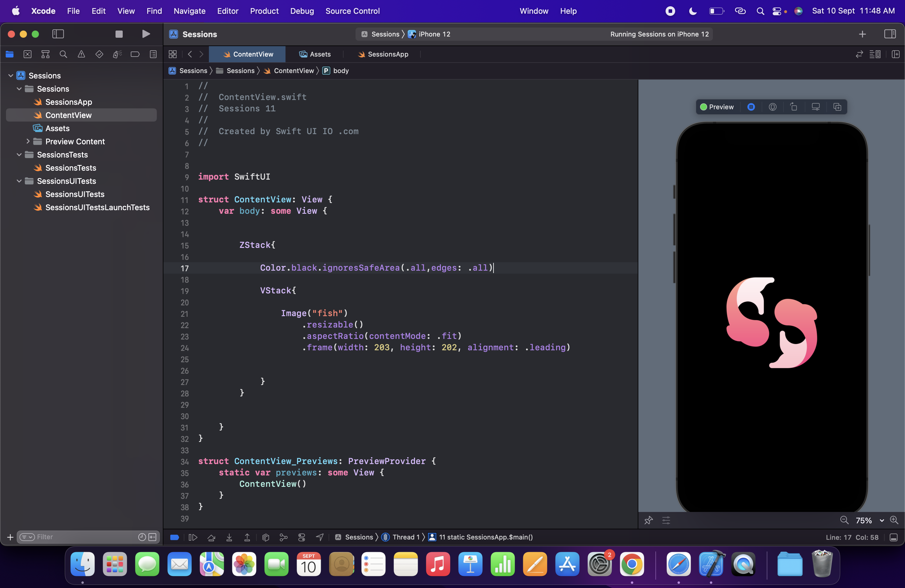Toggle the left navigator sidebar

[x=58, y=34]
